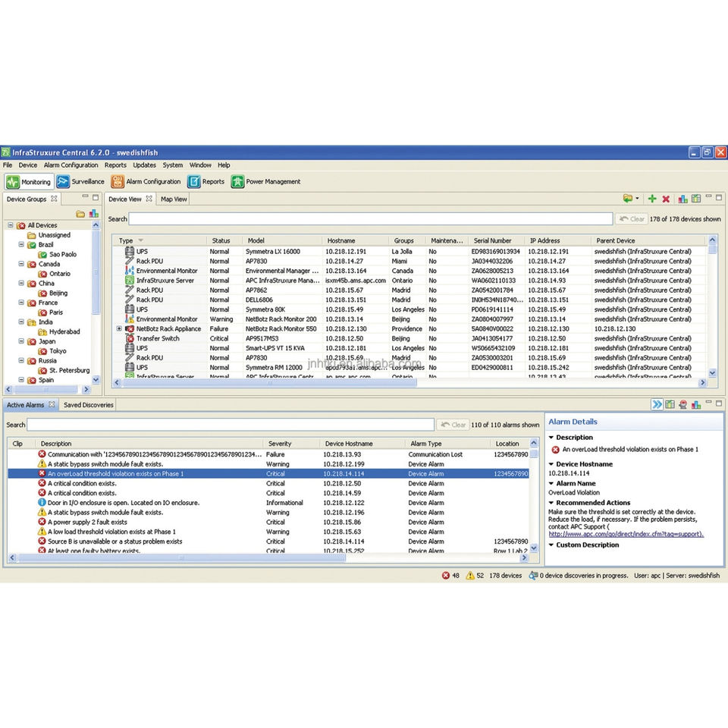This screenshot has height=728, width=728.
Task: Open the Help menu
Action: 224,165
